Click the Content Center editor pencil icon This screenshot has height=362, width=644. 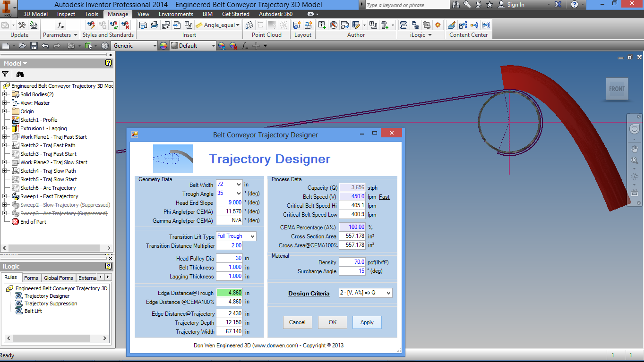[452, 25]
